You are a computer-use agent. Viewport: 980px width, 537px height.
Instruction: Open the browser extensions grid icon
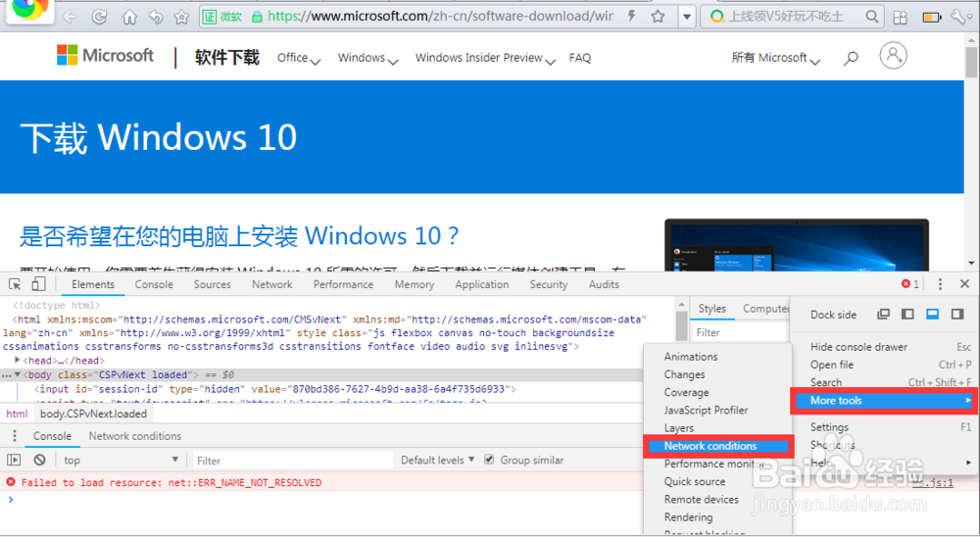(x=900, y=18)
